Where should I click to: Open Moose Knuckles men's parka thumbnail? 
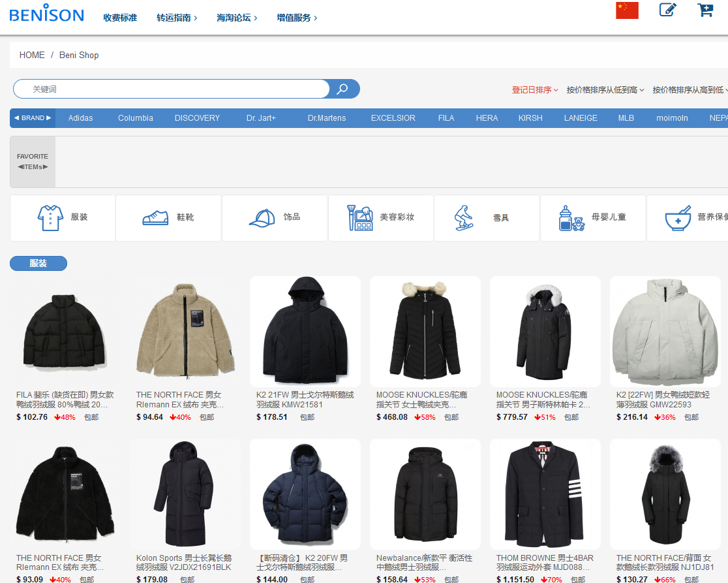pyautogui.click(x=545, y=332)
